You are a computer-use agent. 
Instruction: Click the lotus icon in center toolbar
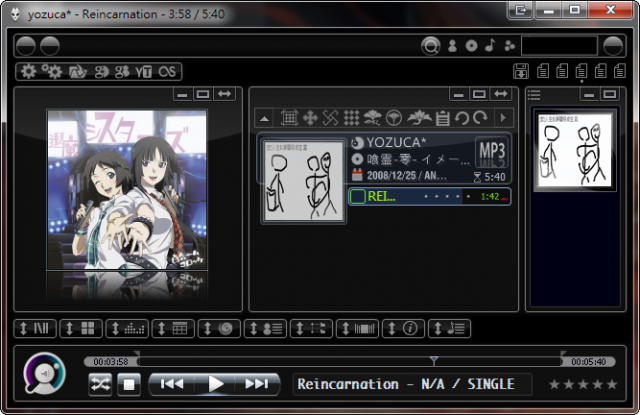click(419, 118)
